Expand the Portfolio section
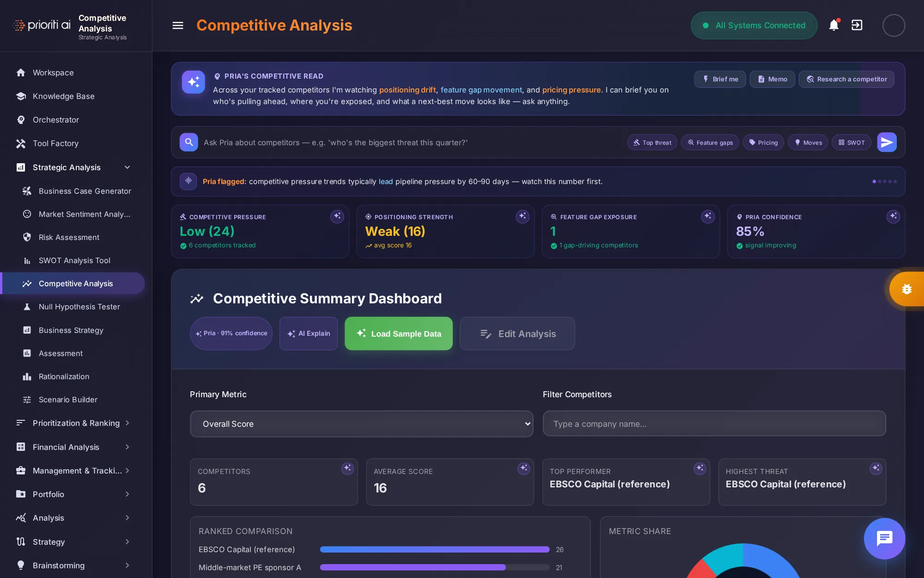The height and width of the screenshot is (578, 924). 127,494
